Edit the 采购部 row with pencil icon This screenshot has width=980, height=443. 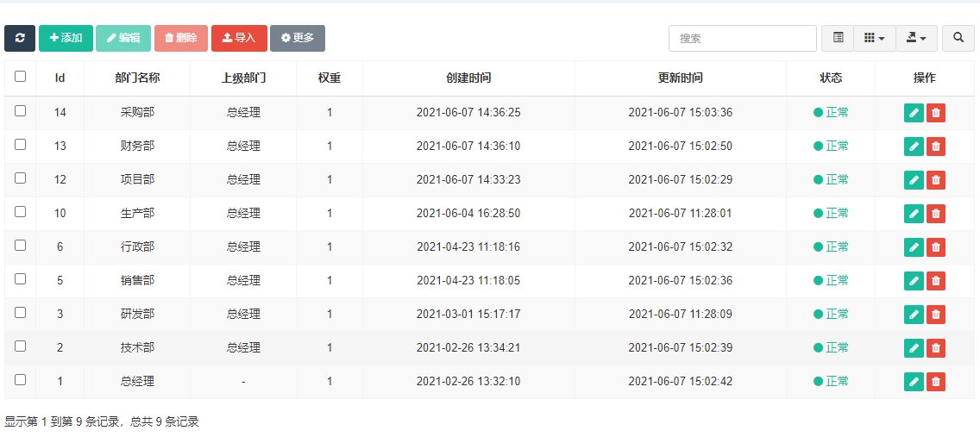pos(914,113)
